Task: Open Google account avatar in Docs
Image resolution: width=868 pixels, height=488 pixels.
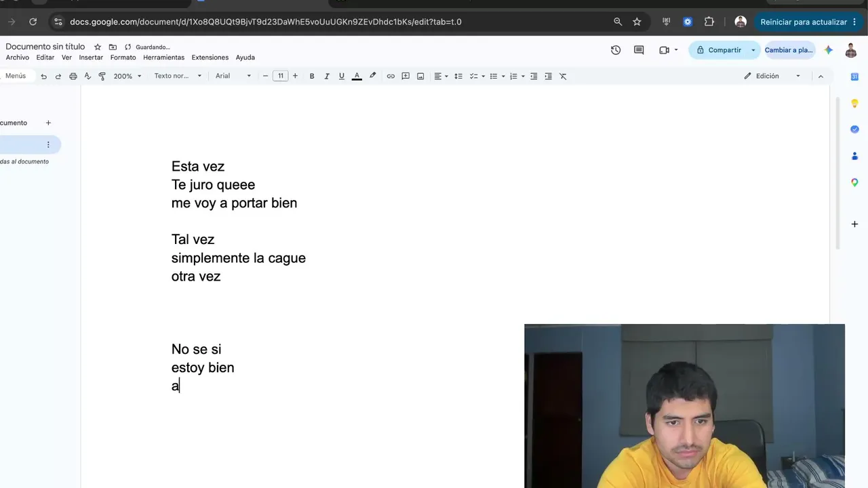Action: 851,50
